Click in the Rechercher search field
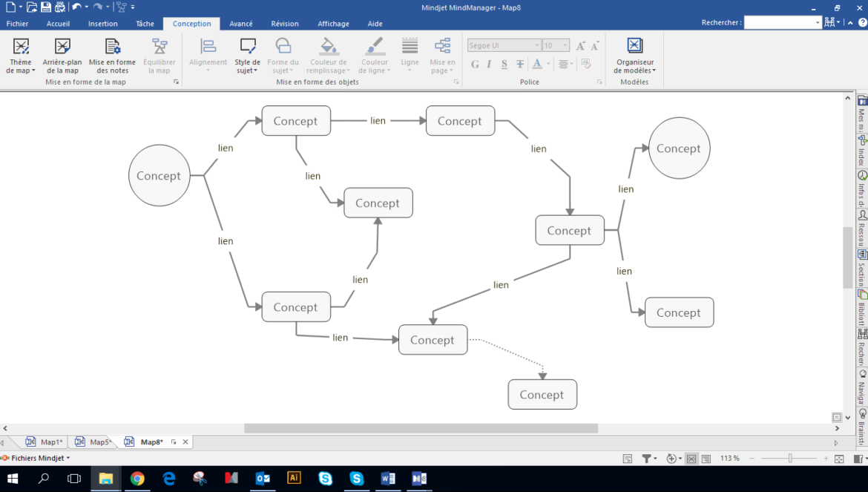 pos(782,23)
